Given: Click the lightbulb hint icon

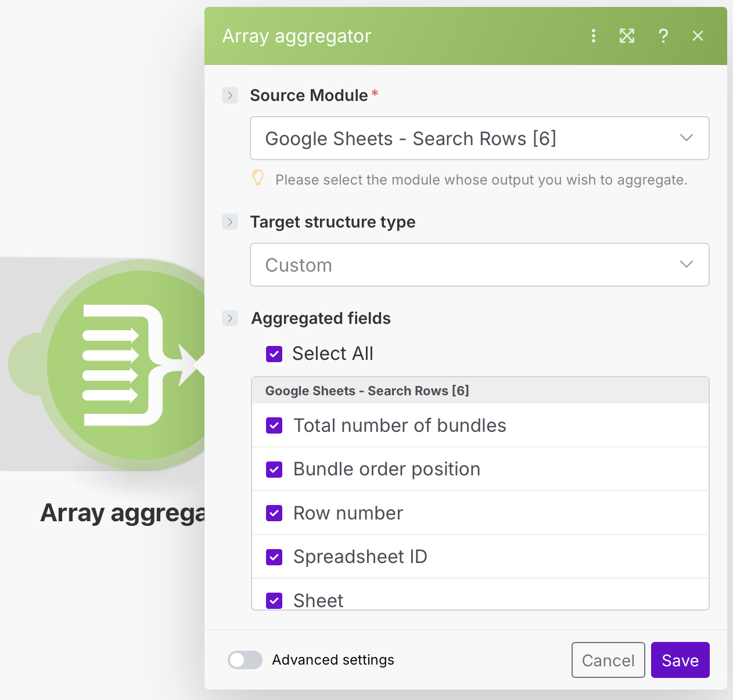Looking at the screenshot, I should tap(258, 178).
